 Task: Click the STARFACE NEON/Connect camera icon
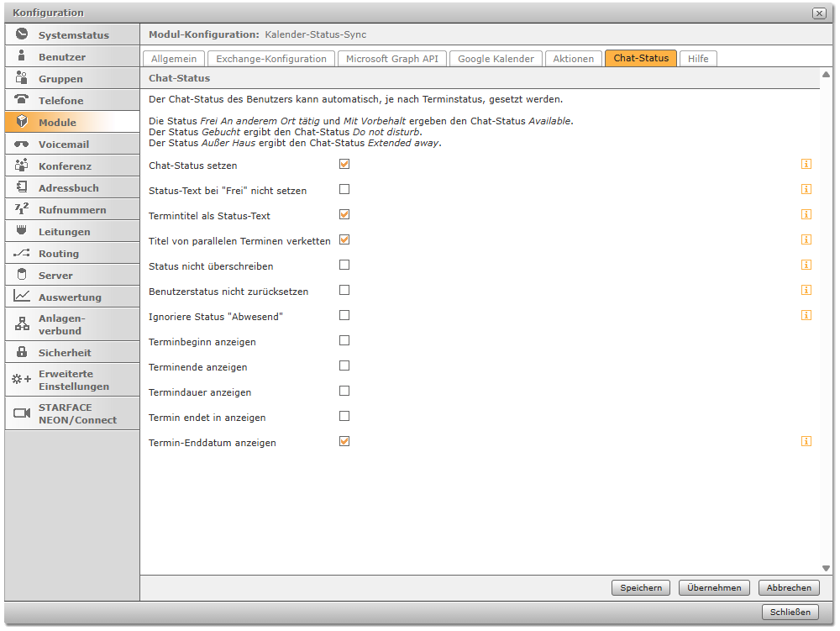point(22,413)
